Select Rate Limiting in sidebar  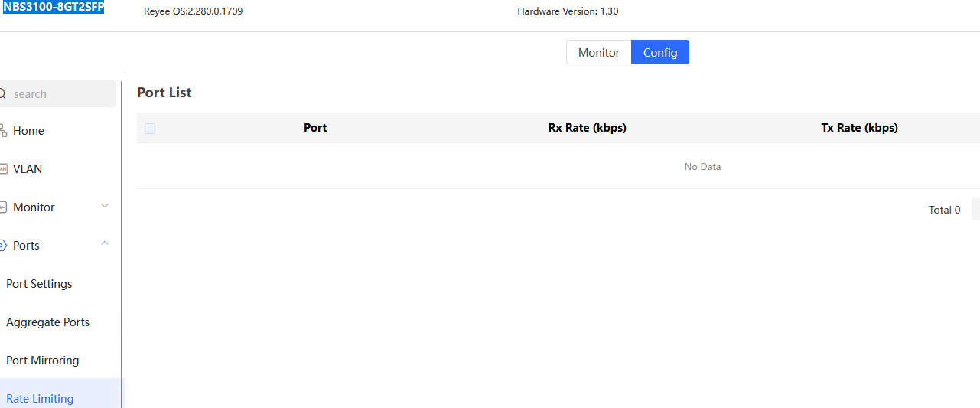click(x=40, y=398)
